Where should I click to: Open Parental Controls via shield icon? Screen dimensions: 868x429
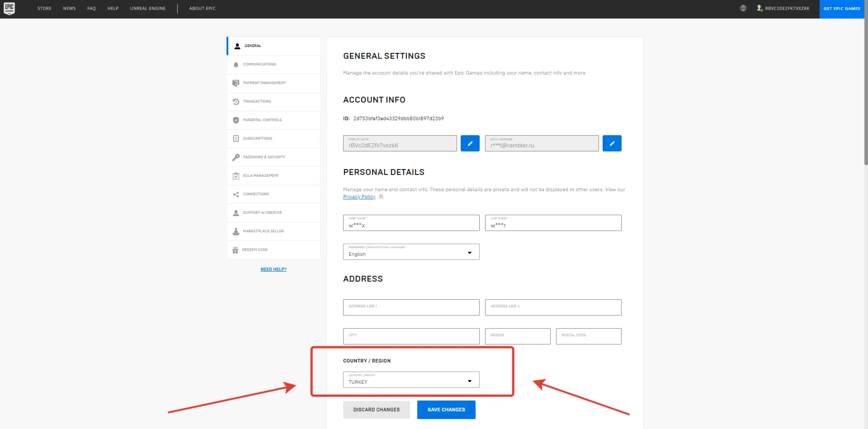coord(236,120)
